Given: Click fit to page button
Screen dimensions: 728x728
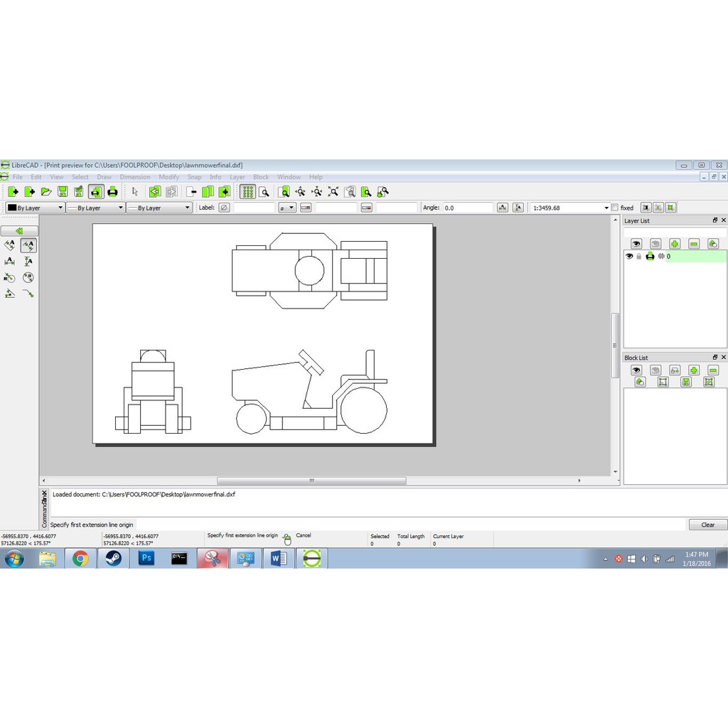Looking at the screenshot, I should 670,208.
